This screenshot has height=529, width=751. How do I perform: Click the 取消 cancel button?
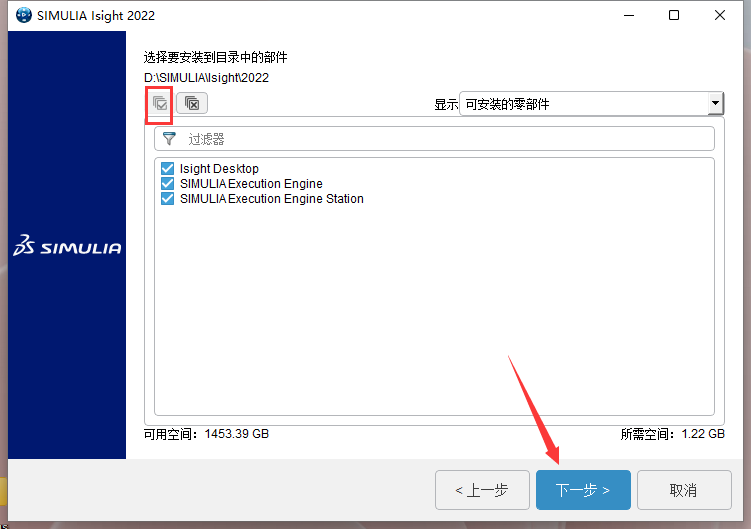tap(684, 490)
